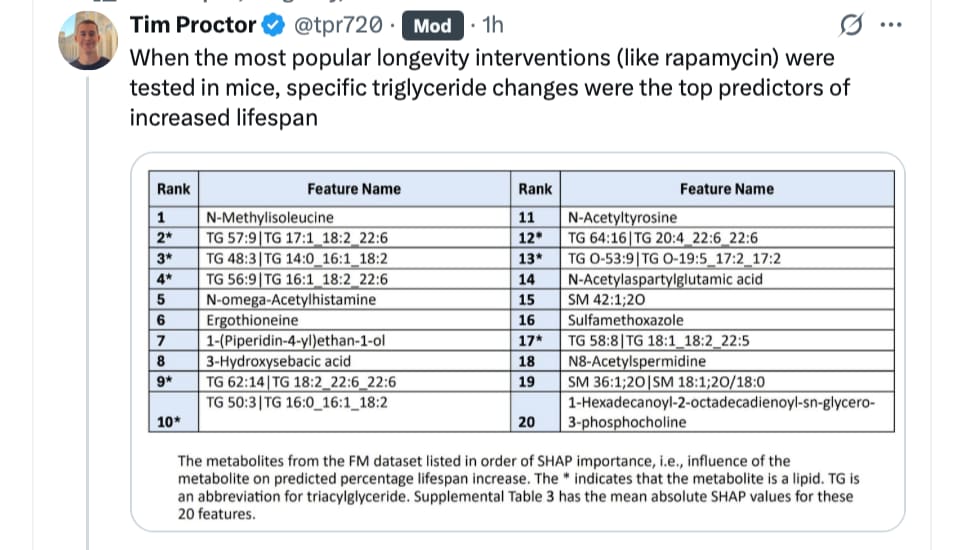Click the right Feature Name column header

tap(727, 189)
